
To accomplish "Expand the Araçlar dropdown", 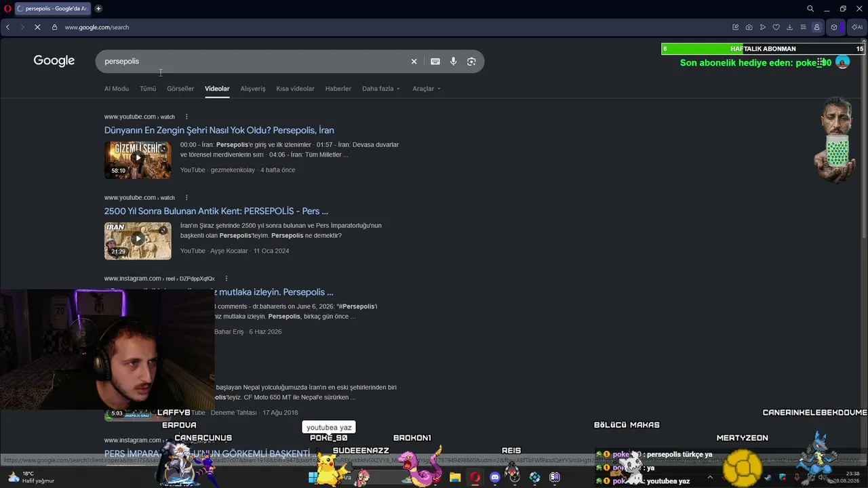I will coord(427,89).
